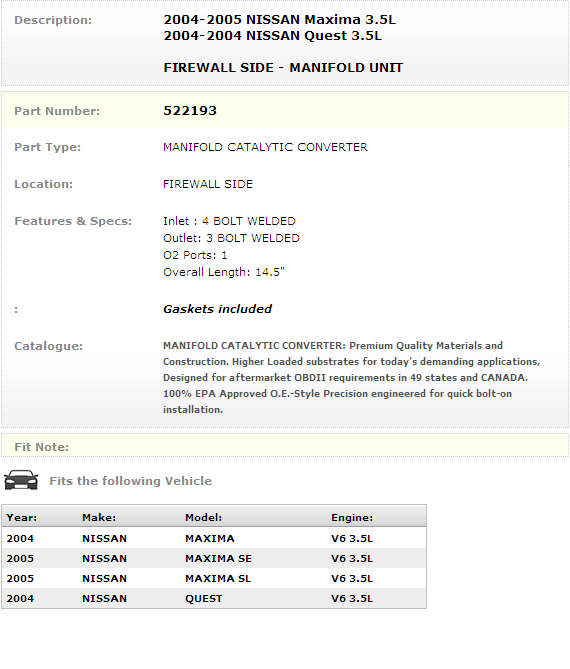
Task: Click the MAXIMA SL model cell
Action: pyautogui.click(x=218, y=579)
